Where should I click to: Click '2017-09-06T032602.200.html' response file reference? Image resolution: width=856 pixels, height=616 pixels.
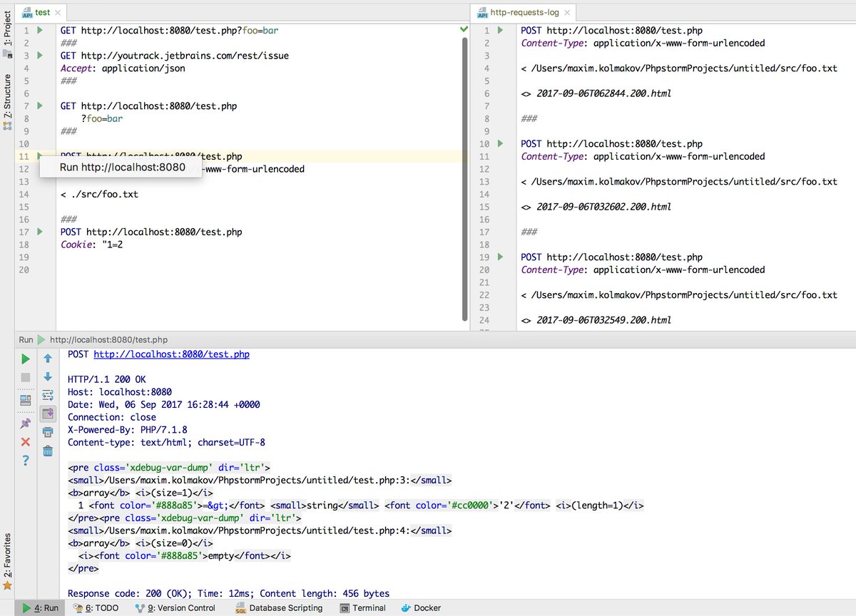603,207
